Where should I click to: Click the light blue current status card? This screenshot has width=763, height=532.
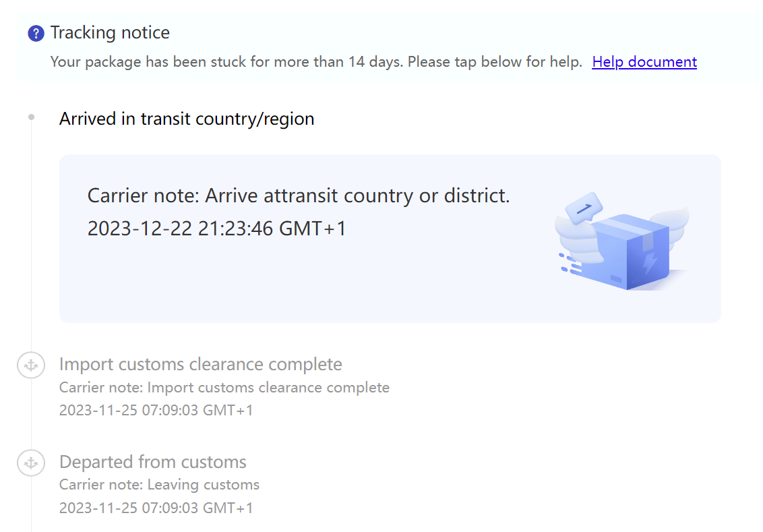[x=390, y=239]
